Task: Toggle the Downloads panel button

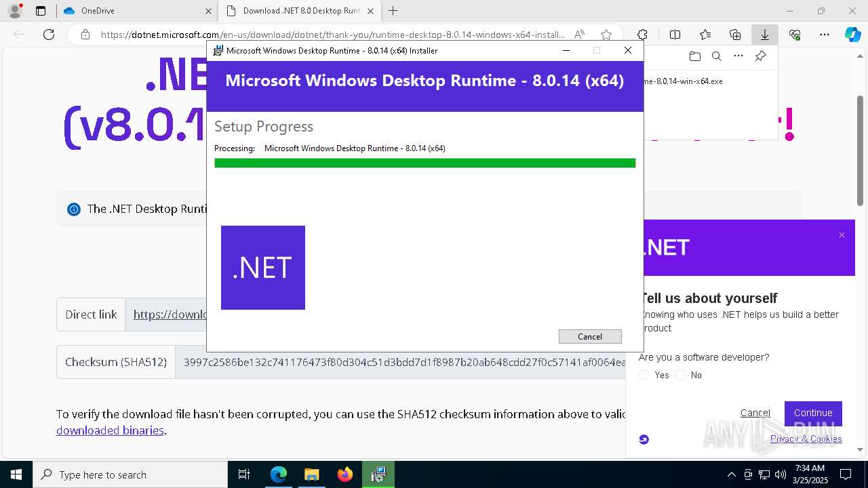Action: pyautogui.click(x=765, y=35)
